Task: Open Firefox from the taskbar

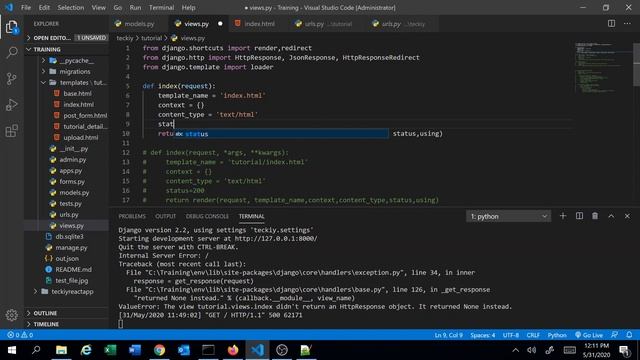Action: coord(233,350)
